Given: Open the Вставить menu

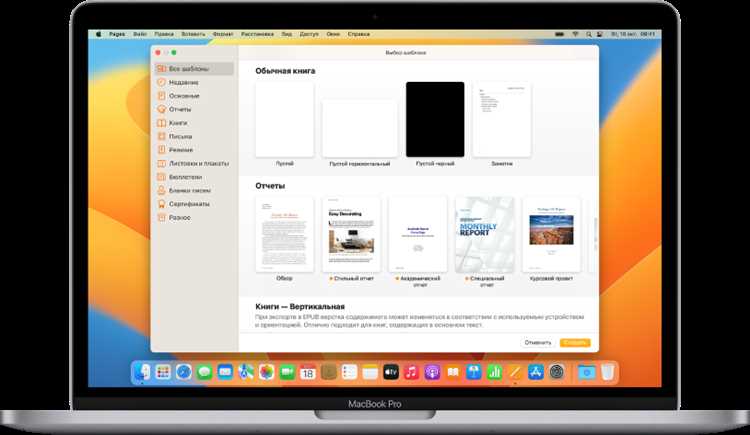Looking at the screenshot, I should click(x=193, y=34).
